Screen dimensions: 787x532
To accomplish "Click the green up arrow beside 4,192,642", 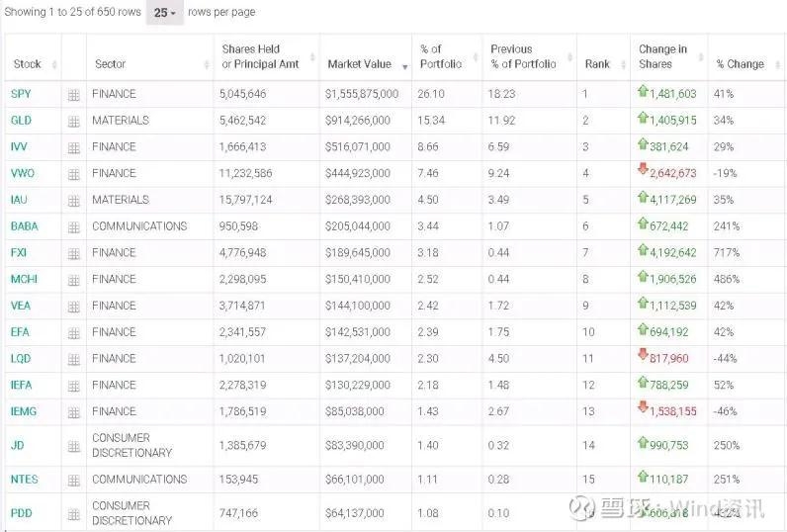I will [643, 249].
